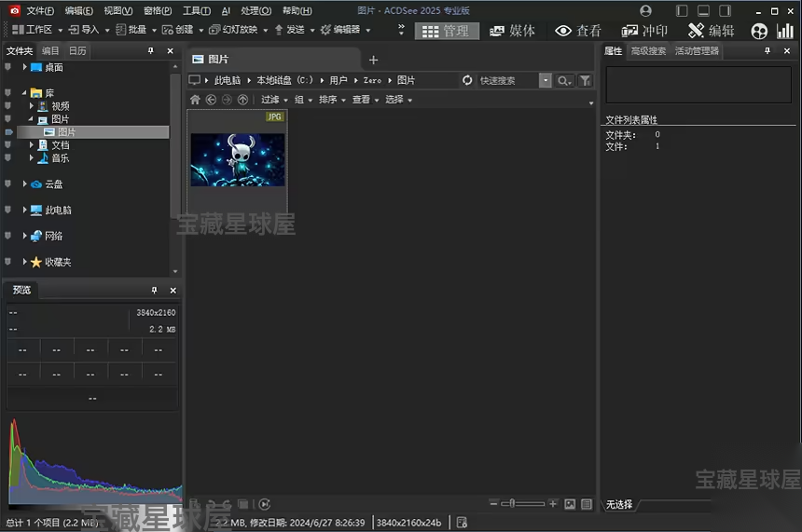Expand the 视频 videos tree node
Viewport: 802px width, 532px height.
tap(31, 106)
